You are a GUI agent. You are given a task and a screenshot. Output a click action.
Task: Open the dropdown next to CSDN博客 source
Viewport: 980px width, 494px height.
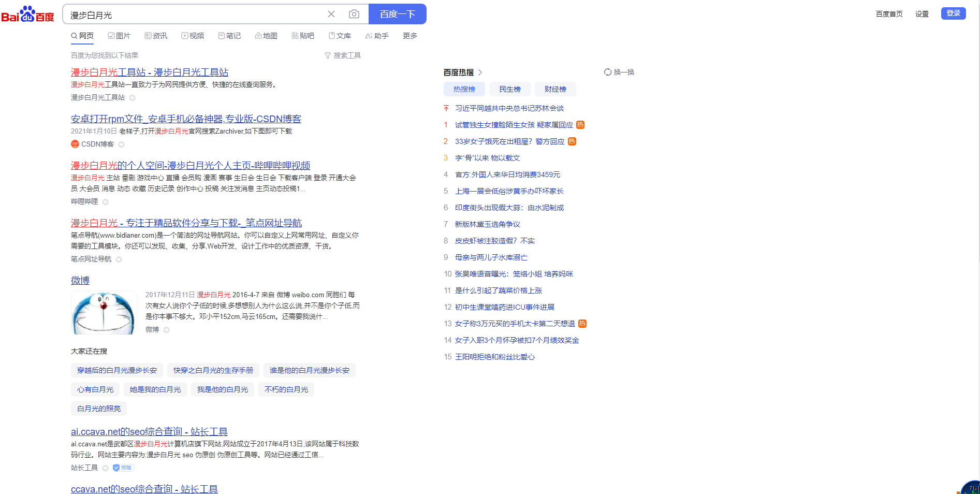[x=122, y=144]
